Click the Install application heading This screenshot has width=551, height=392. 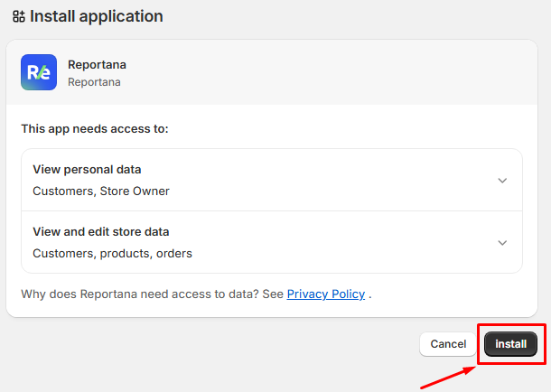[x=97, y=16]
